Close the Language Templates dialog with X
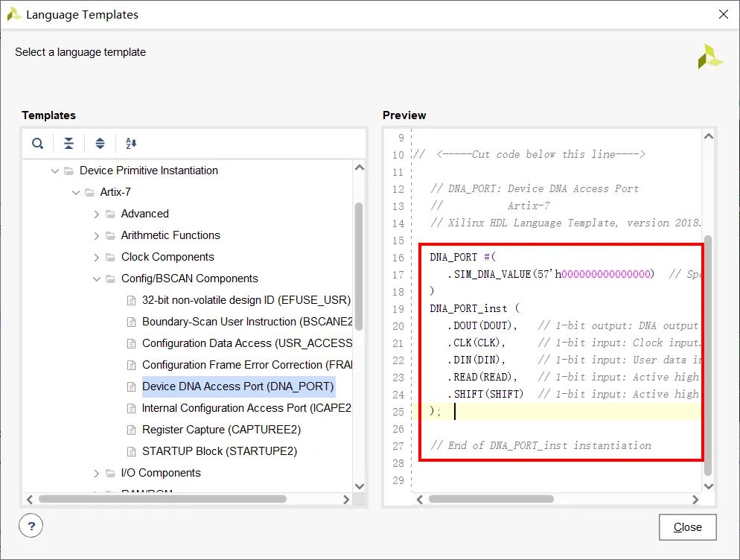The height and width of the screenshot is (560, 740). point(723,14)
